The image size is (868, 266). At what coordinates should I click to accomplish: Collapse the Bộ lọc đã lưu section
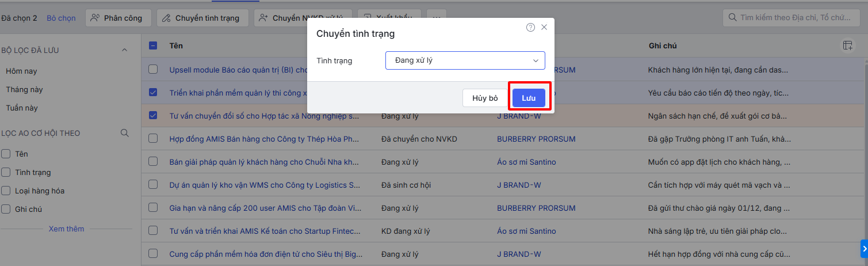click(124, 50)
